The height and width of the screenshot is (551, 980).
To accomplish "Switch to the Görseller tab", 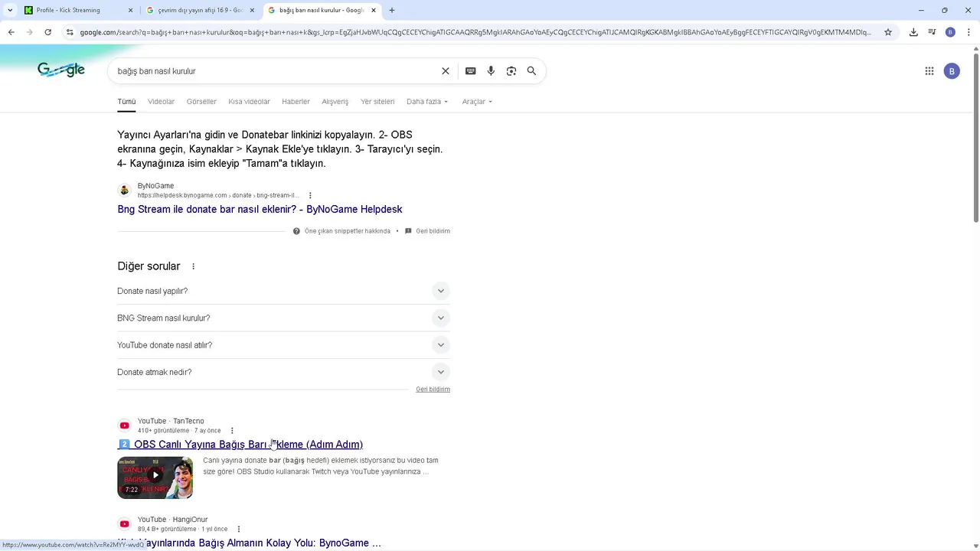I will [x=201, y=102].
